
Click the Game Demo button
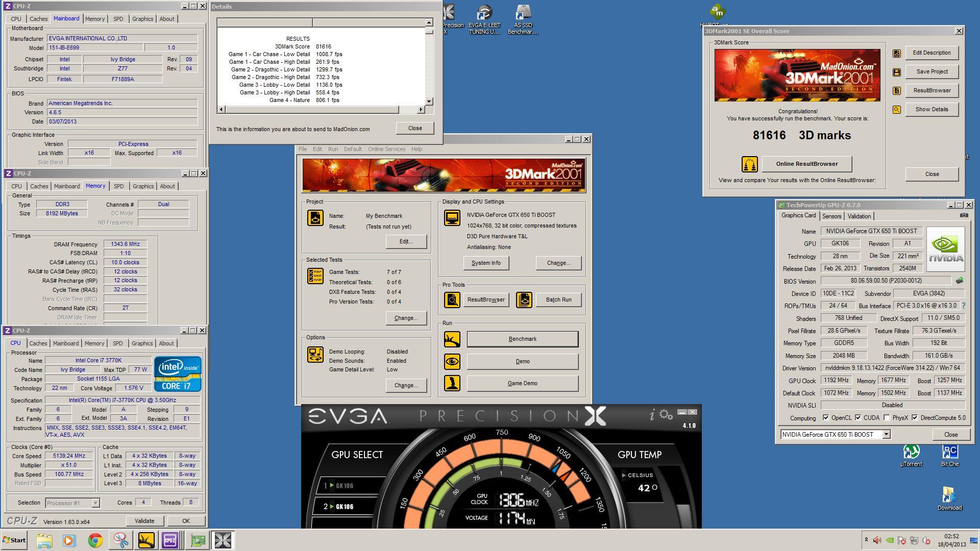click(523, 384)
